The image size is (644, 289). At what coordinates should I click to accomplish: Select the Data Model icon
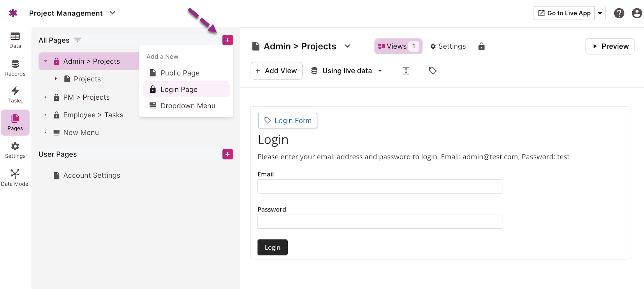pyautogui.click(x=15, y=177)
